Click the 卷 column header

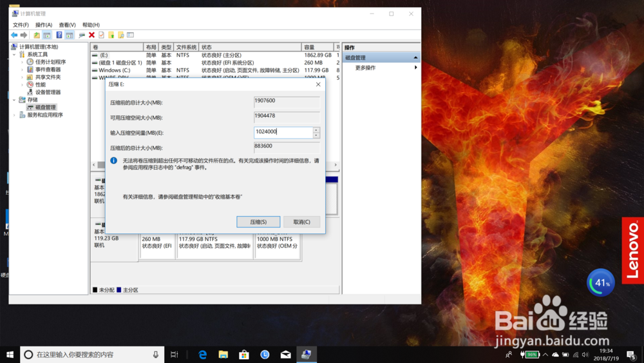[117, 47]
